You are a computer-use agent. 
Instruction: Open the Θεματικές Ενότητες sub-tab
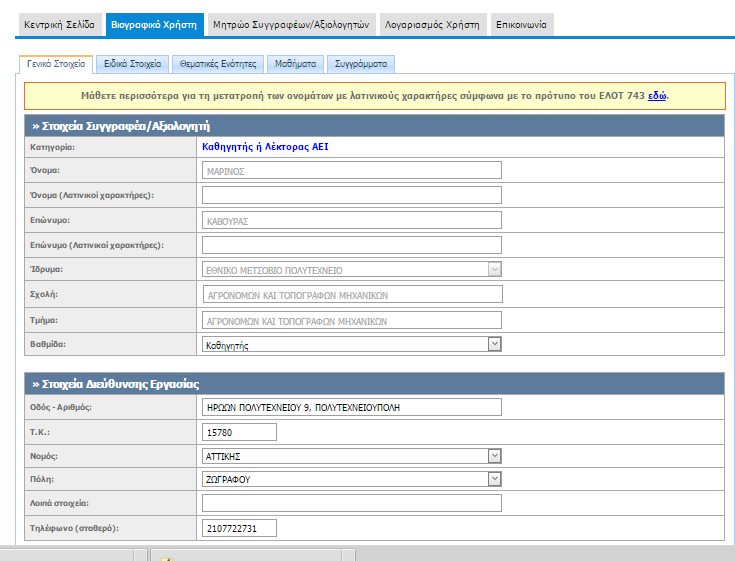click(218, 64)
